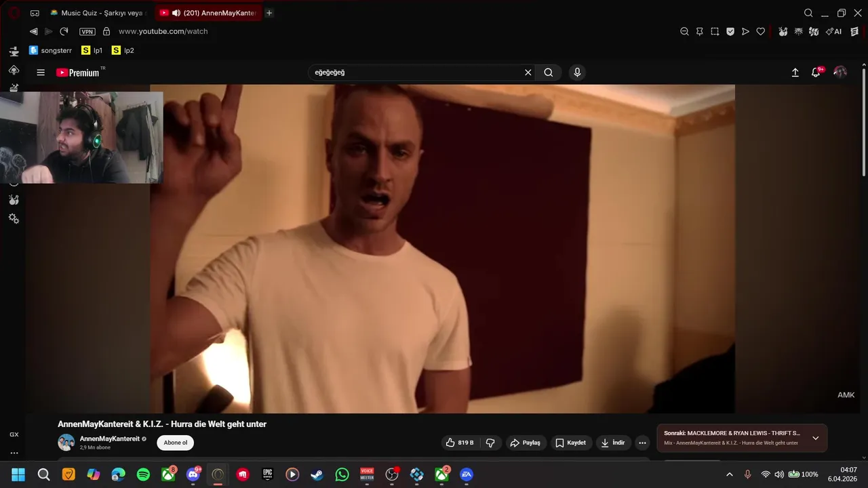Open the Opera sidebar settings gear
Viewport: 868px width, 488px height.
click(x=14, y=218)
